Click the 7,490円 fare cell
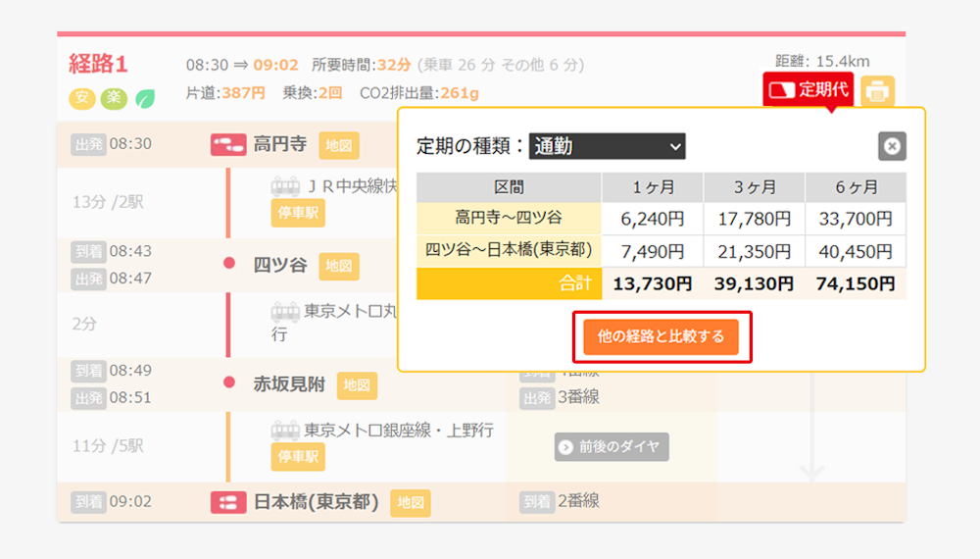 click(653, 251)
